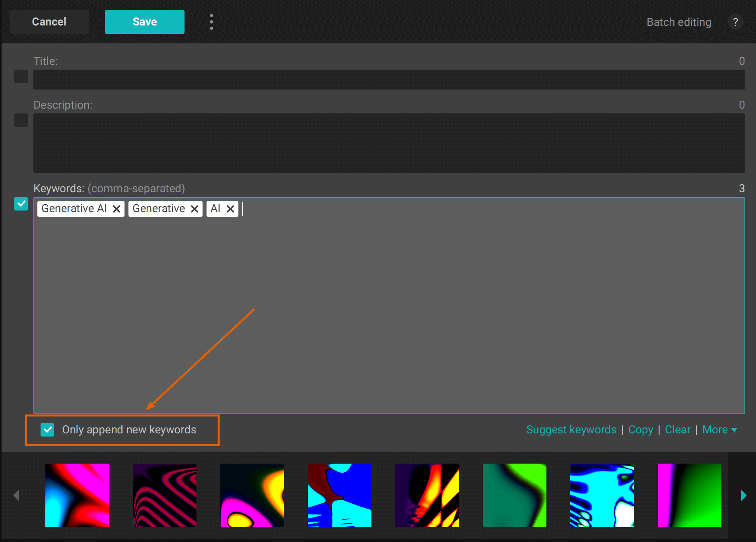Clear all keywords using Clear link
The width and height of the screenshot is (756, 542).
tap(677, 430)
